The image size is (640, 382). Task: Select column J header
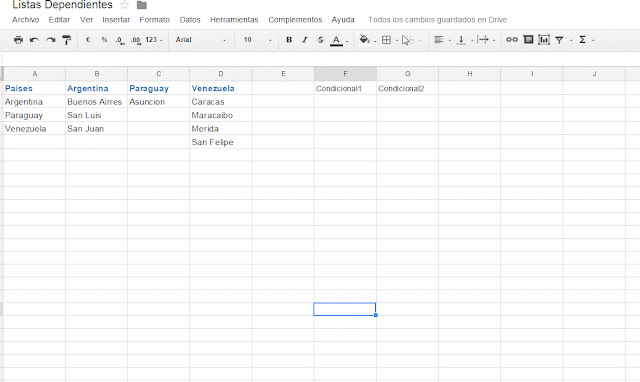[x=594, y=73]
